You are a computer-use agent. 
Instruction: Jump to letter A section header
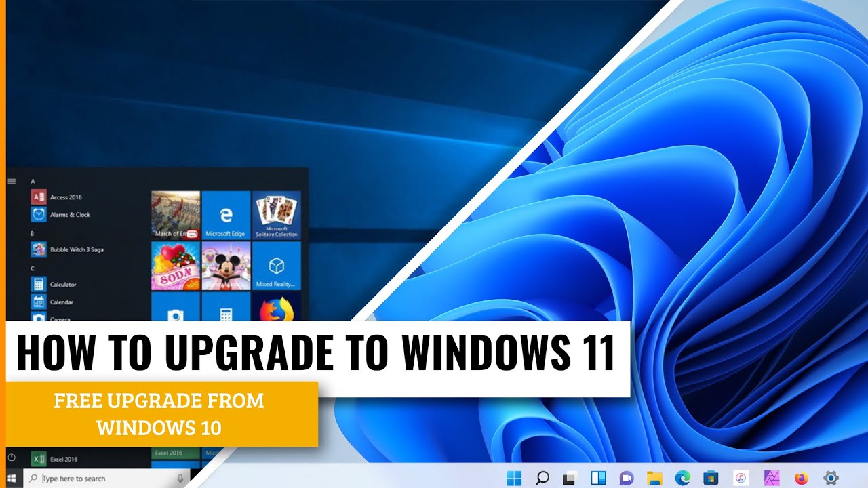33,181
